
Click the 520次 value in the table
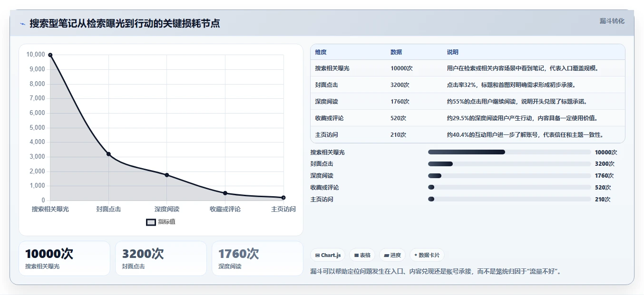(398, 118)
